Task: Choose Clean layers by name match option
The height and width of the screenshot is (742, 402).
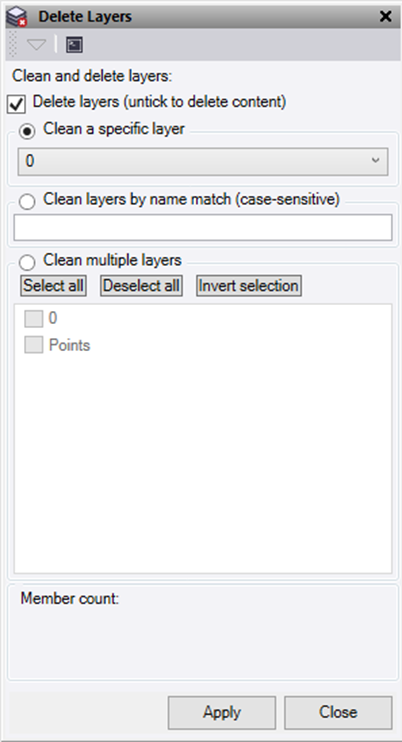Action: click(x=27, y=202)
